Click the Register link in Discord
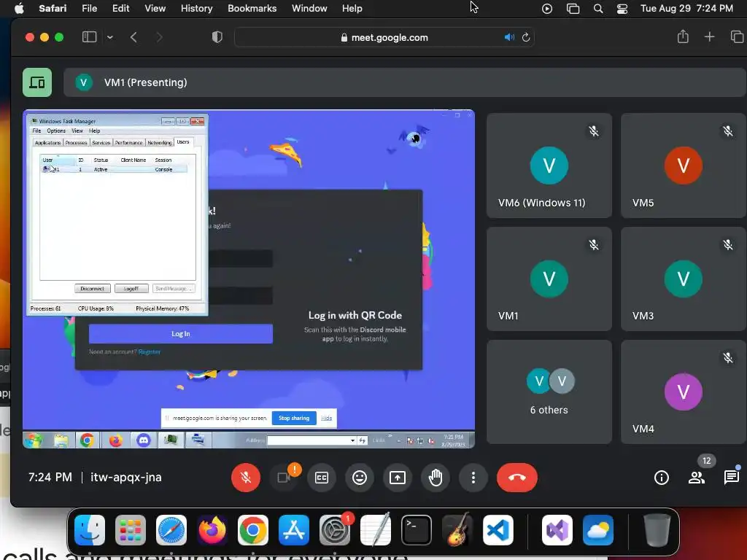The width and height of the screenshot is (747, 560). tap(149, 352)
